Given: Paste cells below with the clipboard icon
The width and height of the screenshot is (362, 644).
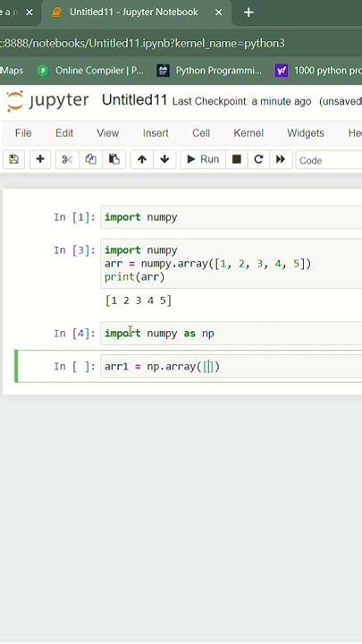Looking at the screenshot, I should point(114,159).
